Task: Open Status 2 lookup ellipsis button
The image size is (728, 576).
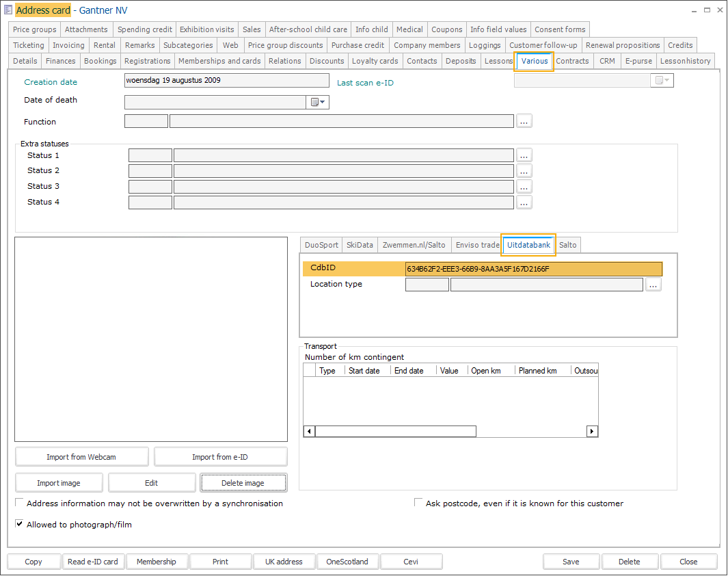Action: coord(524,171)
